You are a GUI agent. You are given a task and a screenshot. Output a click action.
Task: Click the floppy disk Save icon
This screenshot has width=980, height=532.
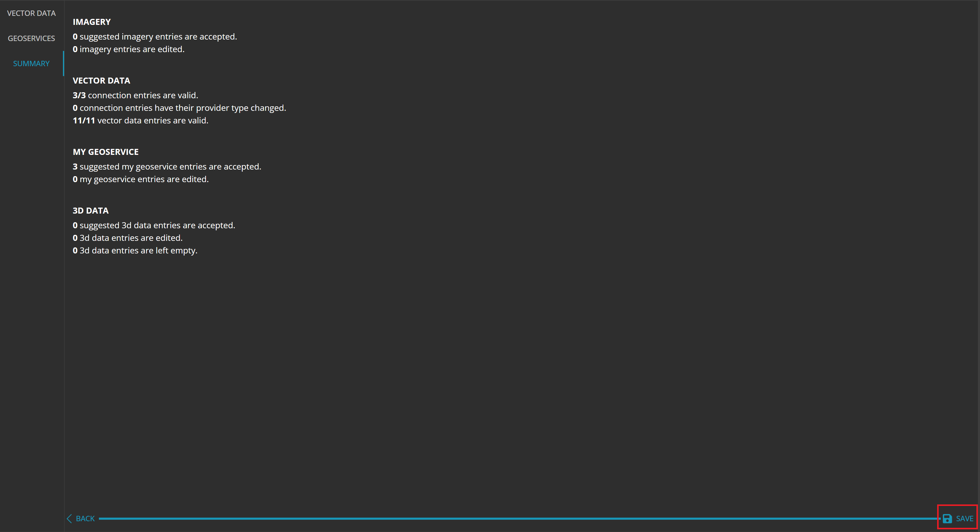coord(947,518)
